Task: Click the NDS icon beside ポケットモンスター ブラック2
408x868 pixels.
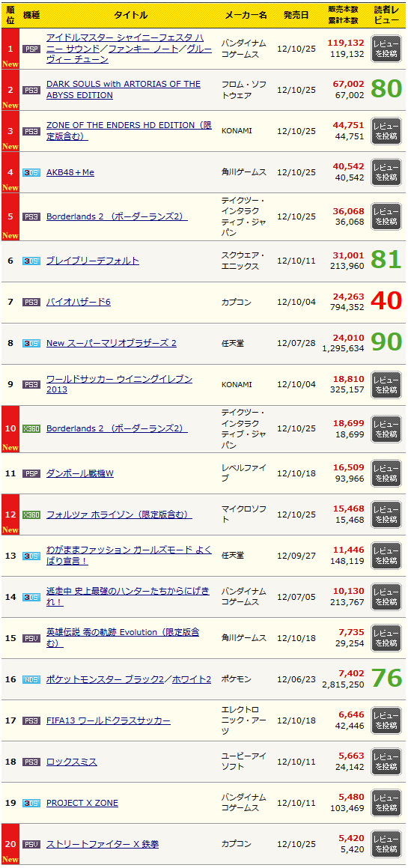Action: [31, 679]
